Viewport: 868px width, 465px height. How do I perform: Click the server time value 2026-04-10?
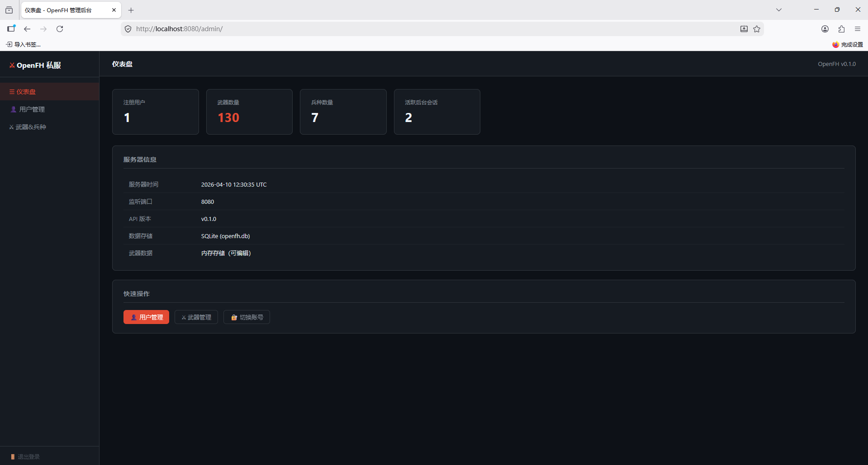(234, 184)
